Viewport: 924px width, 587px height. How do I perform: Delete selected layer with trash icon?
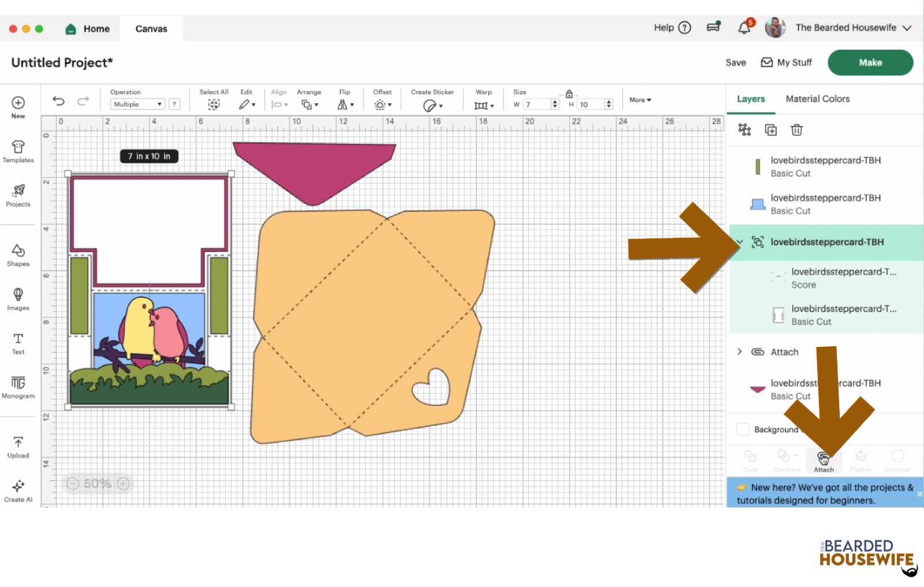796,130
